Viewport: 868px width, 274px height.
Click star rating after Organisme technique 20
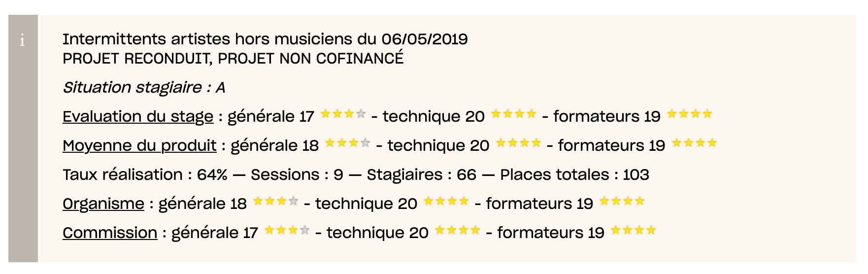pyautogui.click(x=446, y=202)
